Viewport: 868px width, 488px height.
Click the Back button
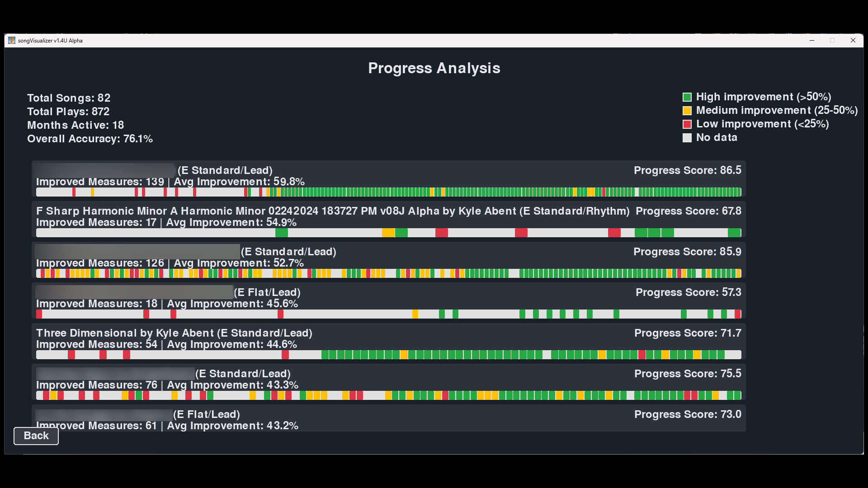[36, 436]
